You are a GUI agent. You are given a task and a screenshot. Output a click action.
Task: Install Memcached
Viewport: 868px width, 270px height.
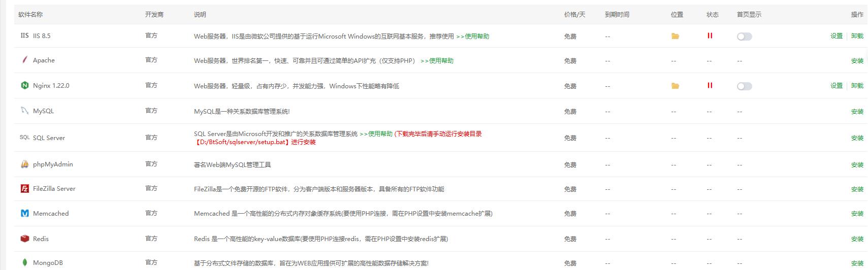tap(857, 214)
